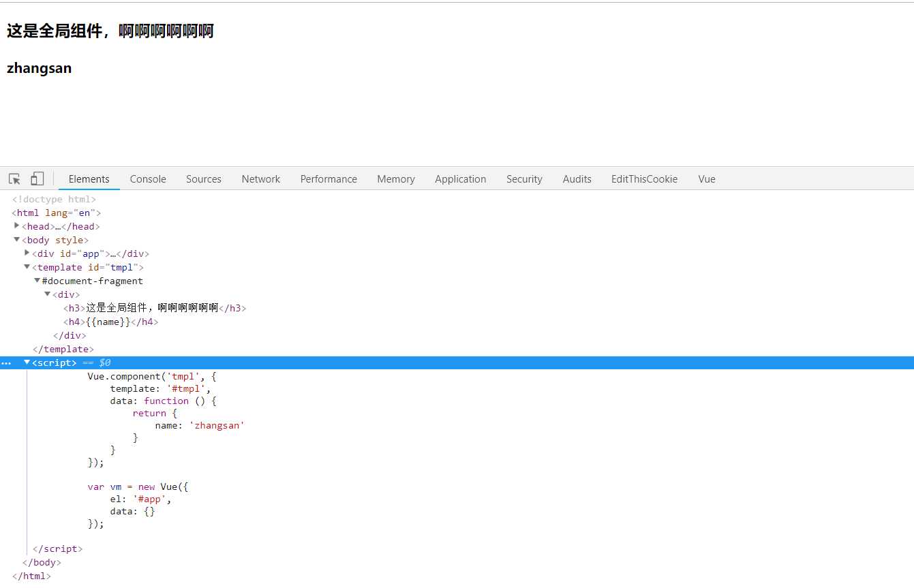Select the closing </template> tag row
This screenshot has width=914, height=588.
coord(63,349)
